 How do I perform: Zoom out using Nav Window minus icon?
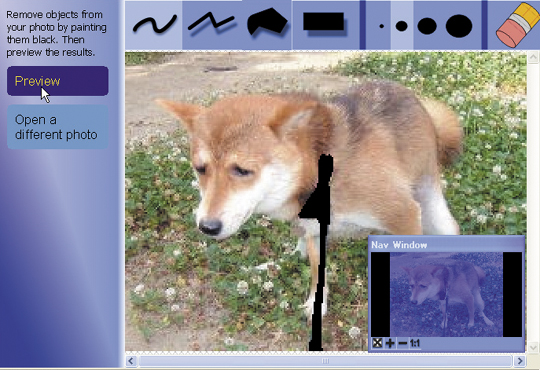coord(402,343)
